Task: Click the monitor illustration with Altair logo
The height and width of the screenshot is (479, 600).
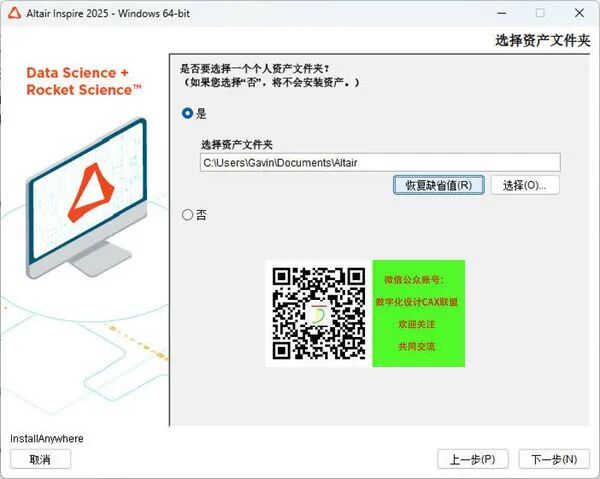Action: (x=86, y=198)
